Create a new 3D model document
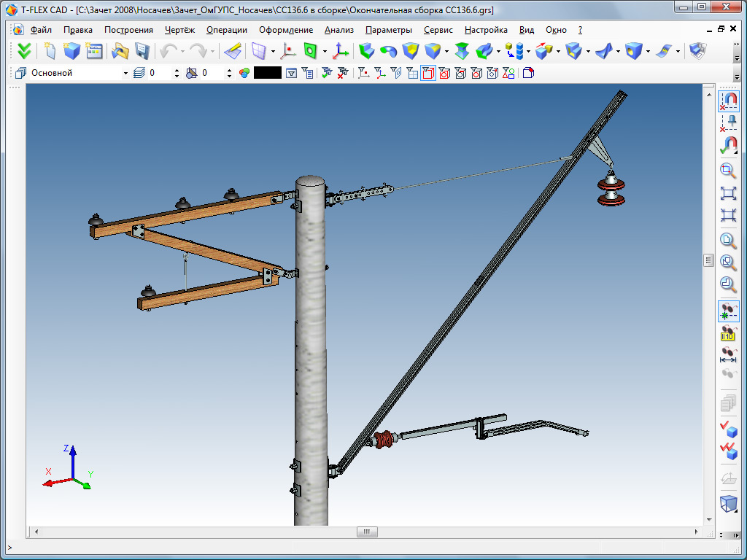This screenshot has width=747, height=560. click(71, 51)
